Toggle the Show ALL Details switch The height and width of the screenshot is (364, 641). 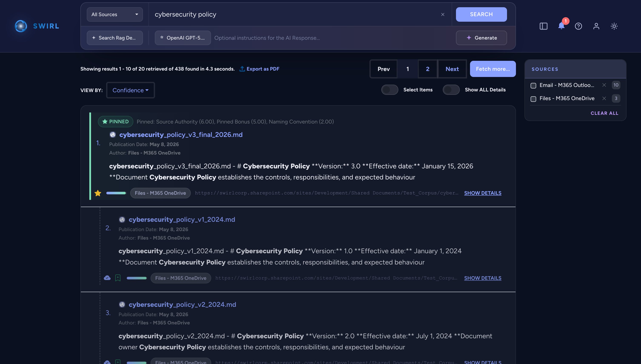(x=451, y=90)
